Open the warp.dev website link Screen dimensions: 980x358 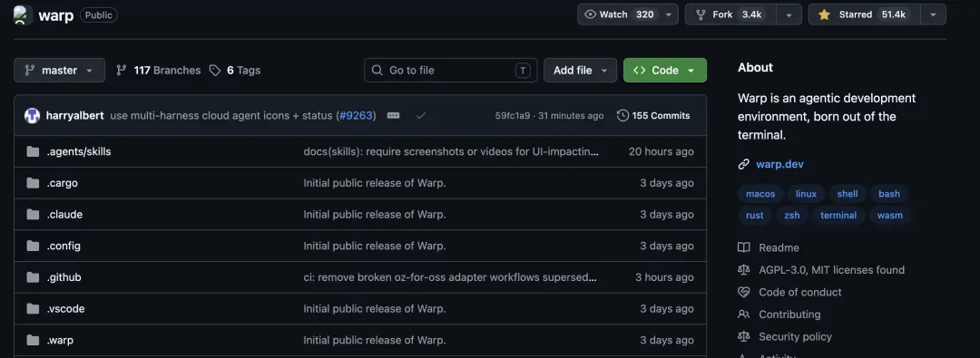click(x=780, y=164)
